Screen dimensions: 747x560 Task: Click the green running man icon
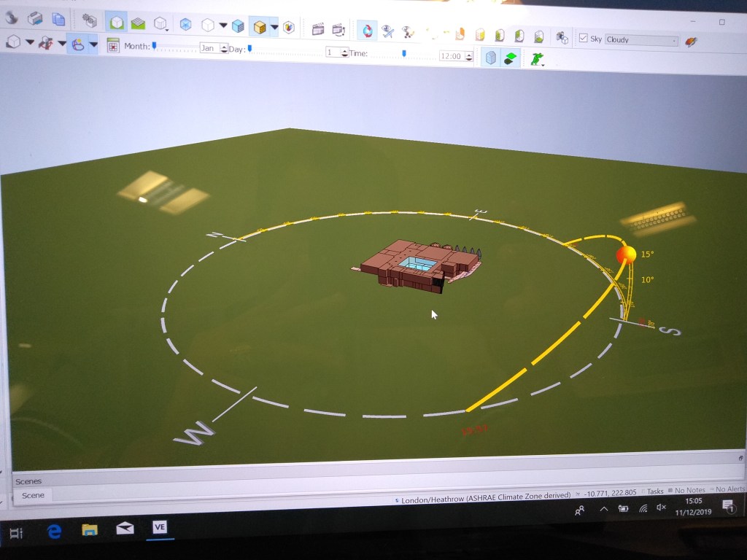(x=537, y=59)
